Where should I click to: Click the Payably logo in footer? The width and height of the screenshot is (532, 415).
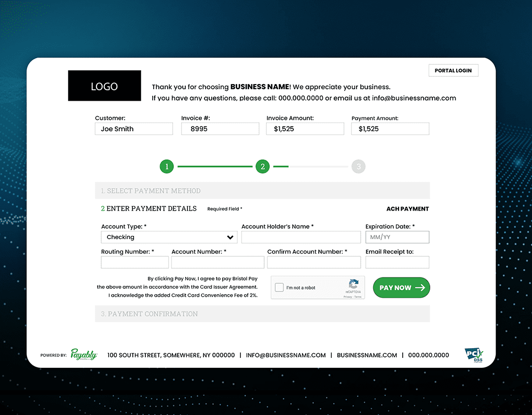coord(84,355)
